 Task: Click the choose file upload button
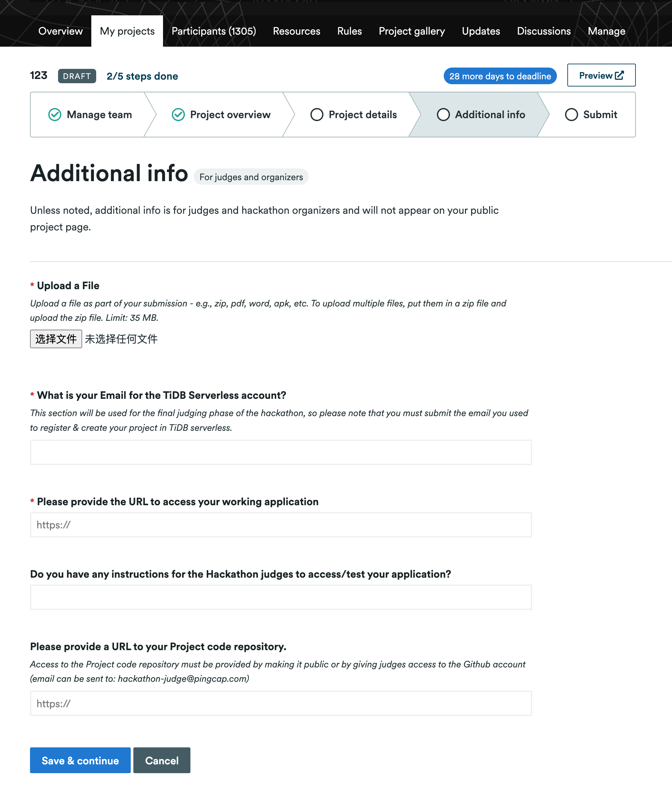pos(56,338)
